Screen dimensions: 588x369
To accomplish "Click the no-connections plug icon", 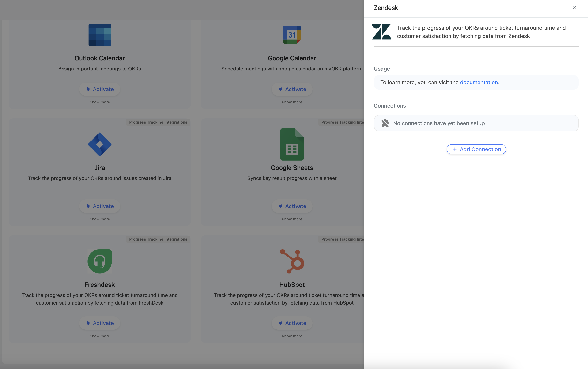I will click(385, 123).
